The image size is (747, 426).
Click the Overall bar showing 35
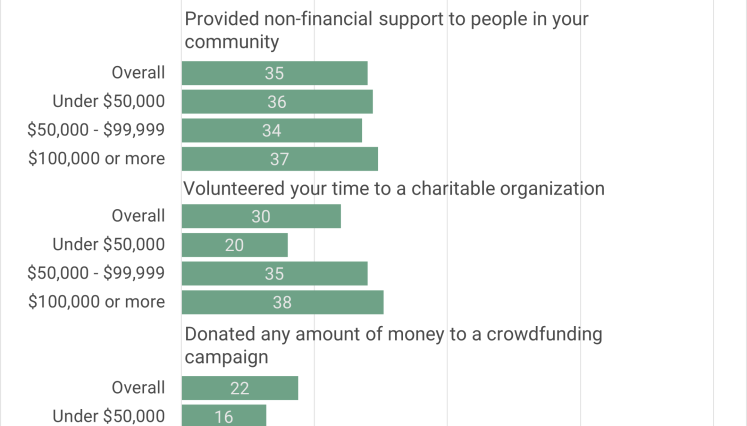coord(274,73)
